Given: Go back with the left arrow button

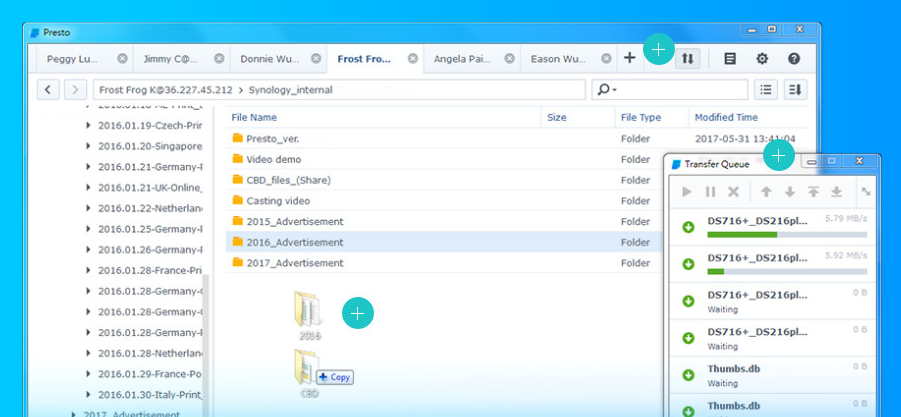Looking at the screenshot, I should point(48,90).
